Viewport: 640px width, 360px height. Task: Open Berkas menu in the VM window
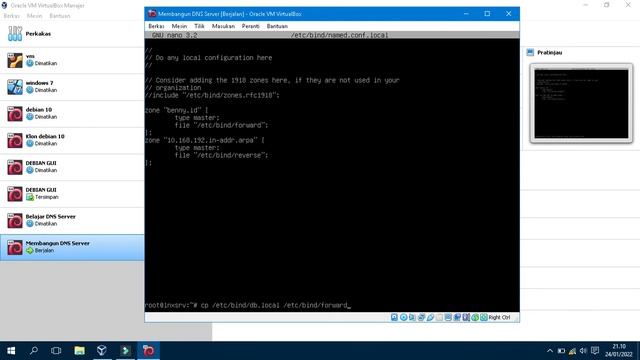click(x=156, y=26)
